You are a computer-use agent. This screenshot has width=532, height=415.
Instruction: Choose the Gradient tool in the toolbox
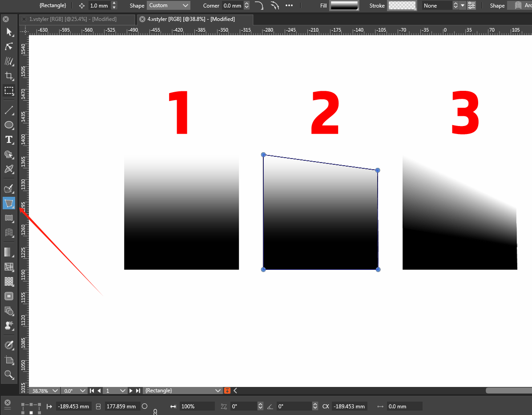tap(8, 252)
